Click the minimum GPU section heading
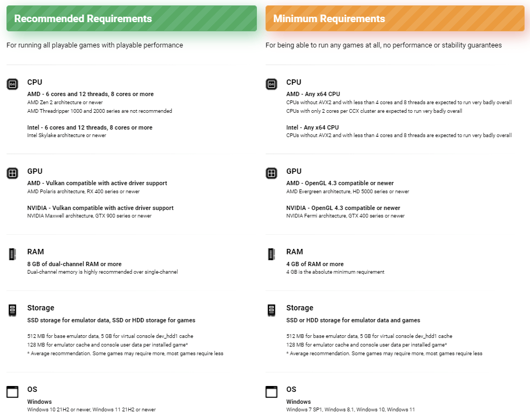Image resolution: width=530 pixels, height=420 pixels. point(294,172)
